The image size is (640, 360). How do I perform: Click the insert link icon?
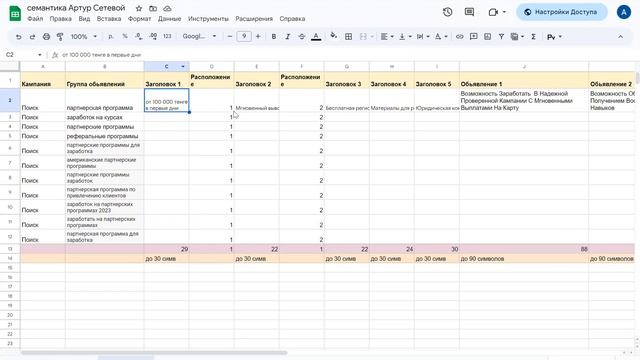point(460,37)
